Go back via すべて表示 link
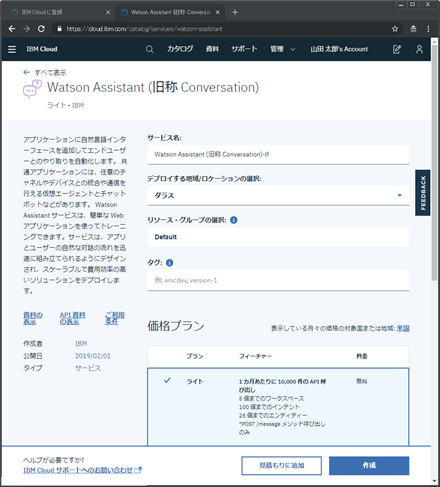The height and width of the screenshot is (487, 440). pos(45,73)
